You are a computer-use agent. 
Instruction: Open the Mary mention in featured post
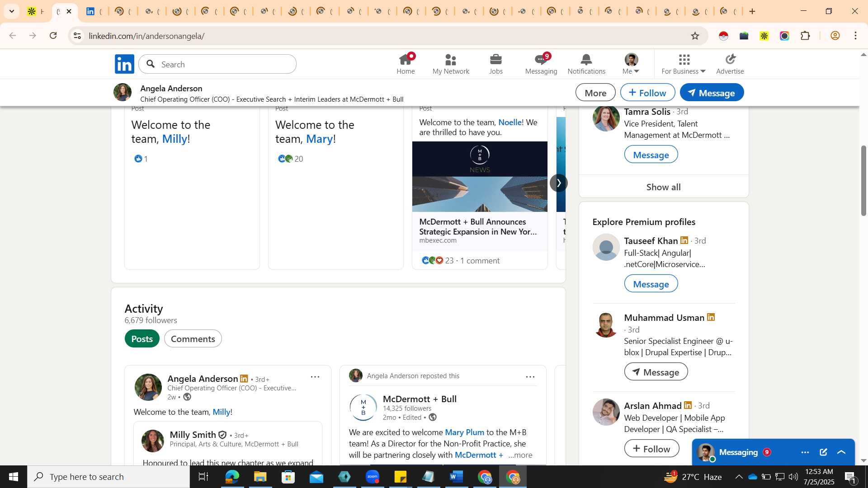(319, 139)
